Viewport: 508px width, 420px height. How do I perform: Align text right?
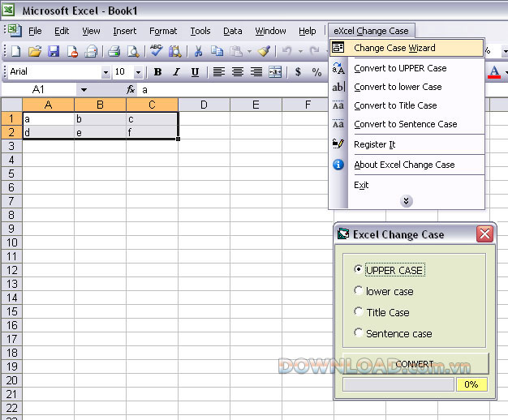point(256,72)
